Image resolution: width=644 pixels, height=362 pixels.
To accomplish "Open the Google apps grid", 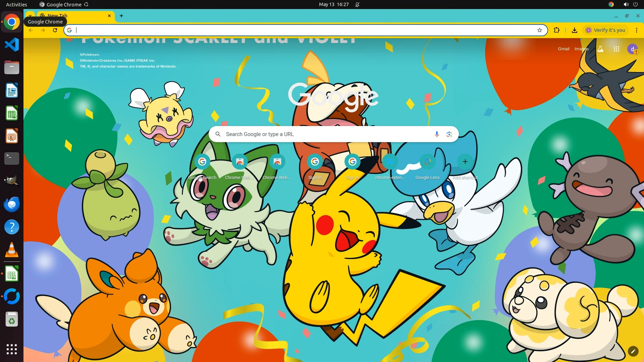I will pos(616,49).
